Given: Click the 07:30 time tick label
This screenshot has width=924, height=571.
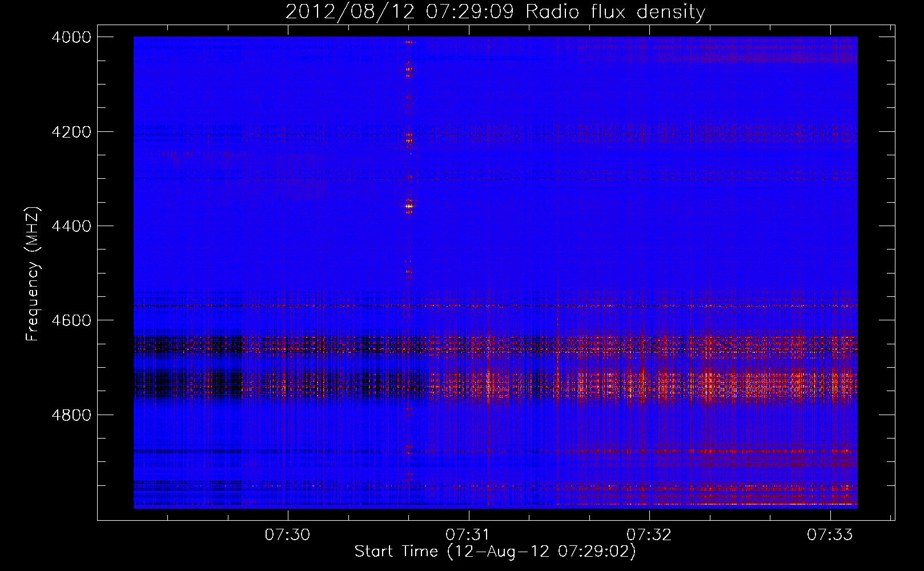Looking at the screenshot, I should (x=287, y=534).
